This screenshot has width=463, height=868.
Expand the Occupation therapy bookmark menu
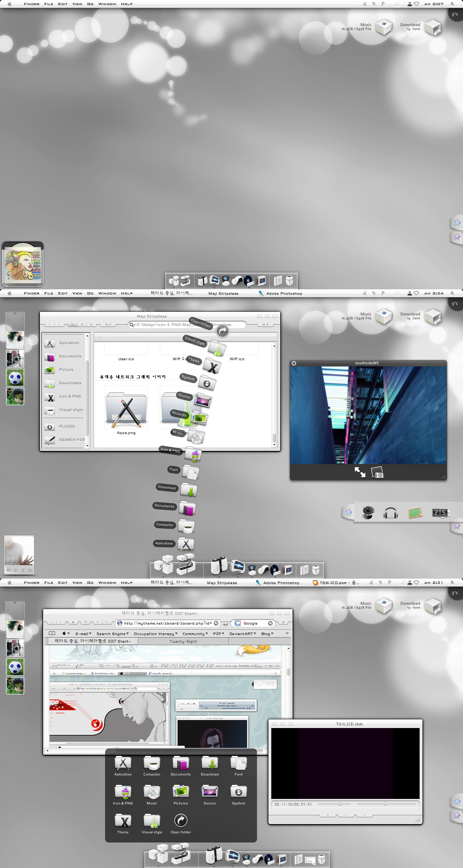click(156, 634)
